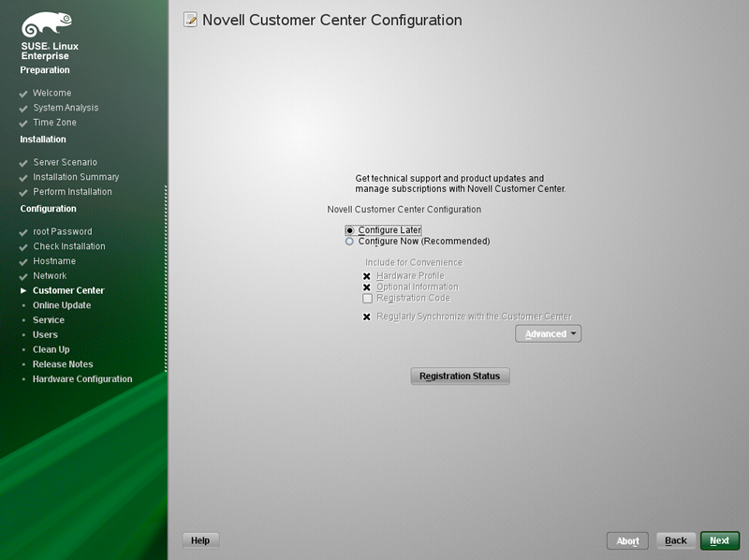Click the Perform Installation step
The height and width of the screenshot is (560, 749).
pos(72,192)
